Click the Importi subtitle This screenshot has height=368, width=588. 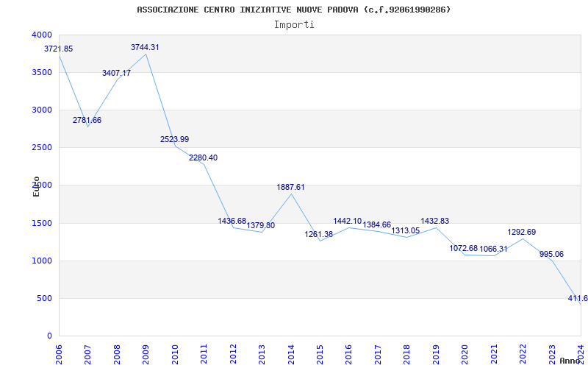pyautogui.click(x=294, y=25)
